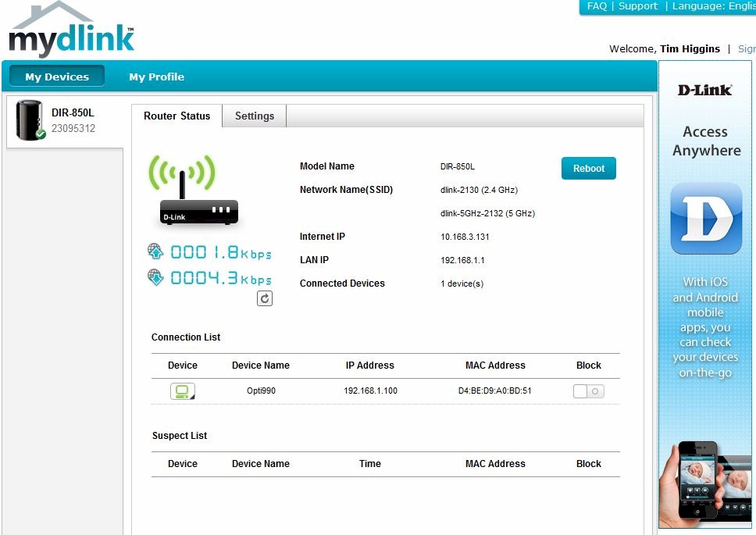Image resolution: width=756 pixels, height=535 pixels.
Task: Click the D-Link app icon in the ad
Action: 706,219
